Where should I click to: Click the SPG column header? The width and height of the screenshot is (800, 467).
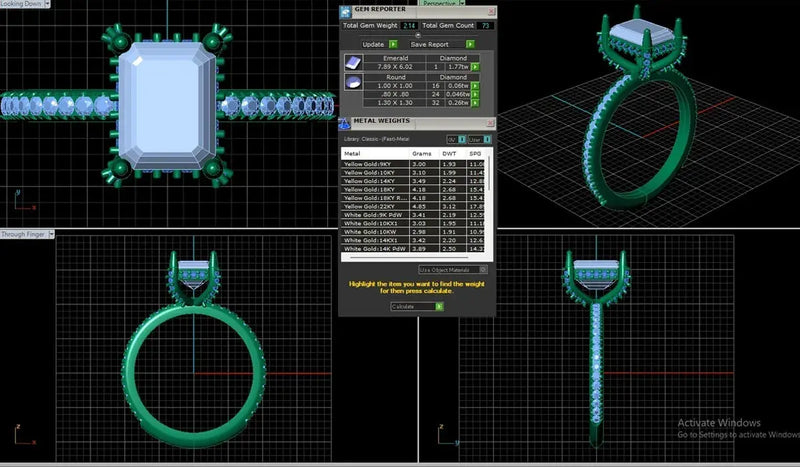pyautogui.click(x=477, y=154)
